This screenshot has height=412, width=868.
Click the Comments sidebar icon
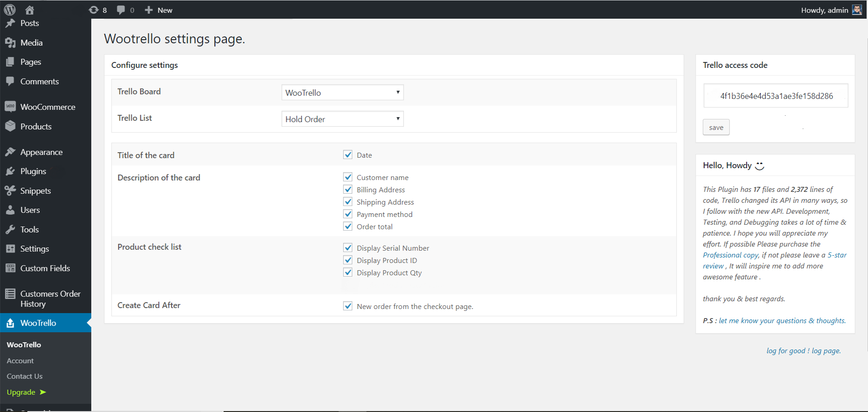10,82
